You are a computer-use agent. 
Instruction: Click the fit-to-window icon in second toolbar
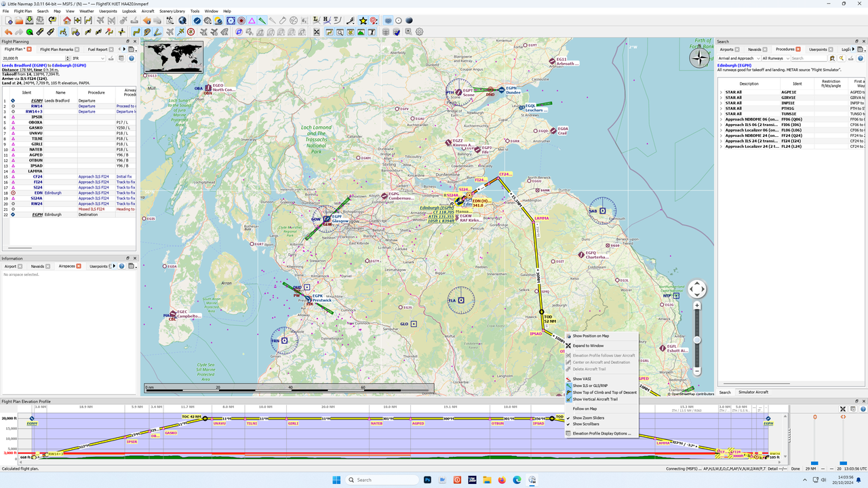pos(316,32)
